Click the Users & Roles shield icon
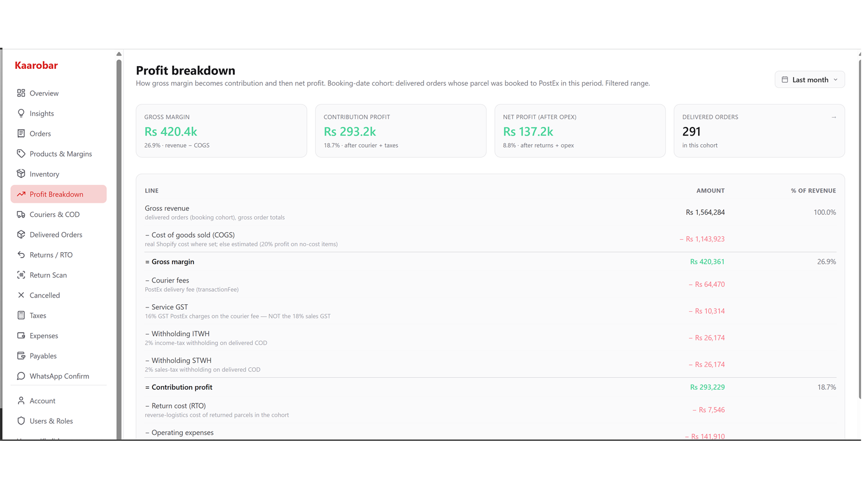This screenshot has width=868, height=488. coord(21,421)
